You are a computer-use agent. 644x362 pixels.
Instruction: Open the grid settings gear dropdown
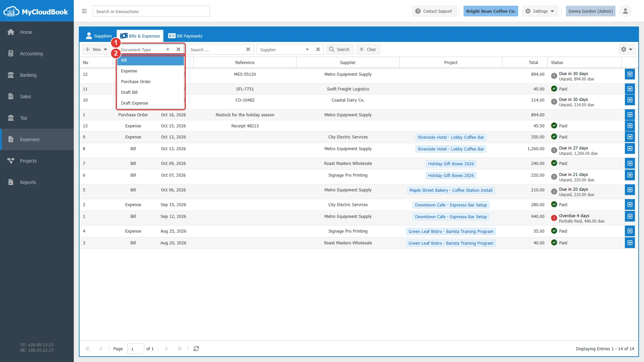point(627,49)
